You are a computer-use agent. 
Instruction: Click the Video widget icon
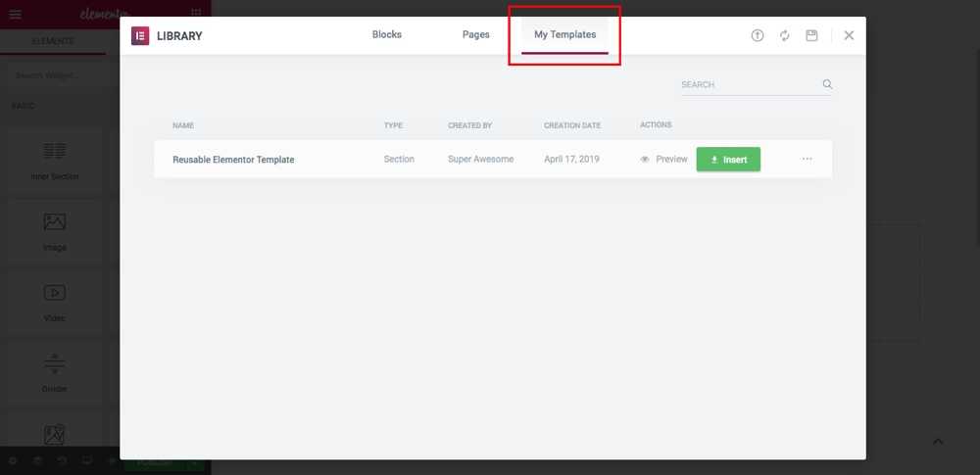tap(55, 292)
